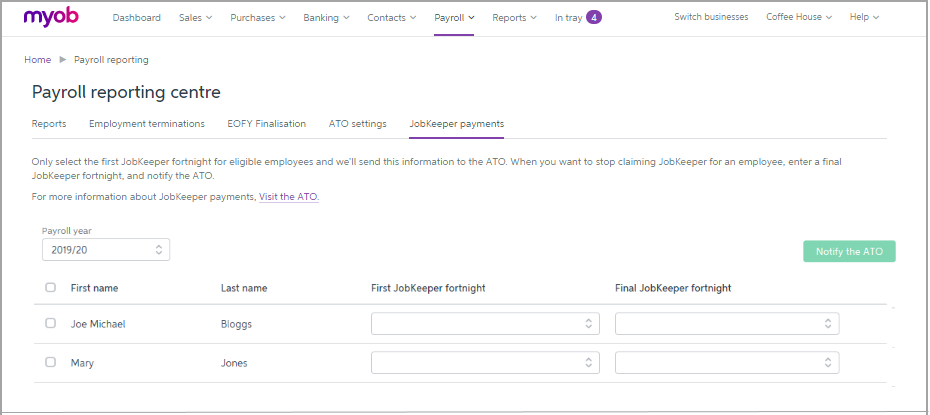Click Switch businesses

710,17
